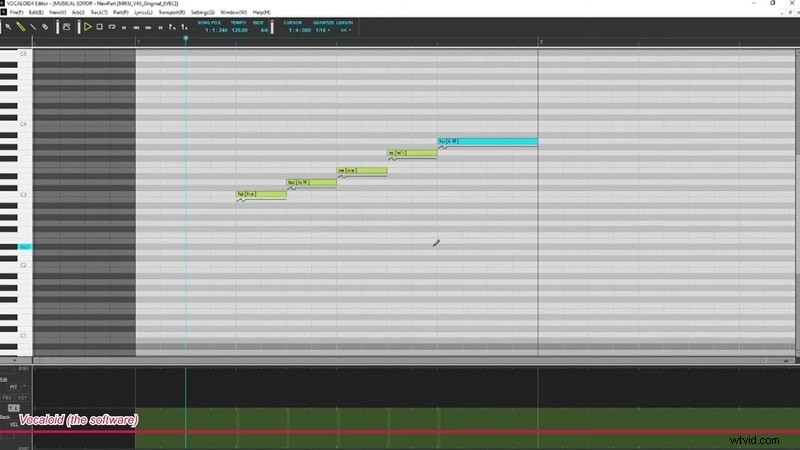
Task: Click the horizontal scrollbar under the piano roll
Action: point(398,360)
